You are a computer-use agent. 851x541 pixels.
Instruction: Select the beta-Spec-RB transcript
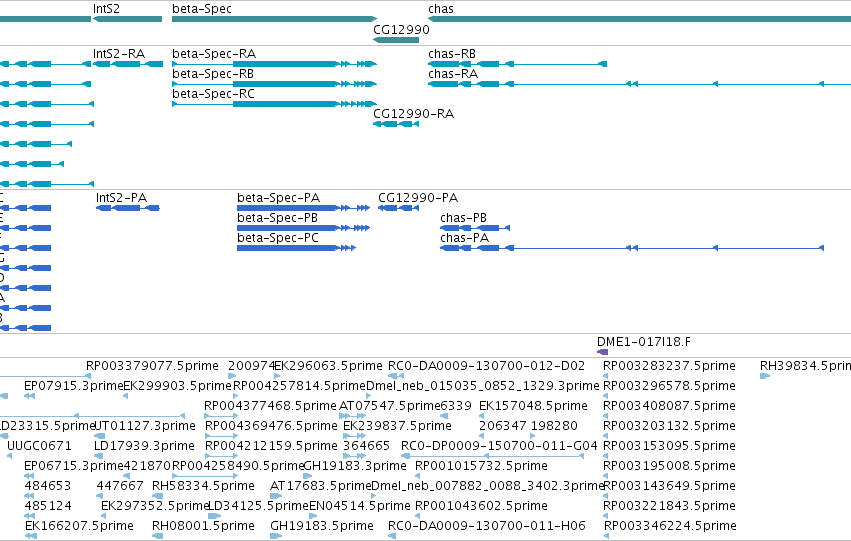[274, 84]
